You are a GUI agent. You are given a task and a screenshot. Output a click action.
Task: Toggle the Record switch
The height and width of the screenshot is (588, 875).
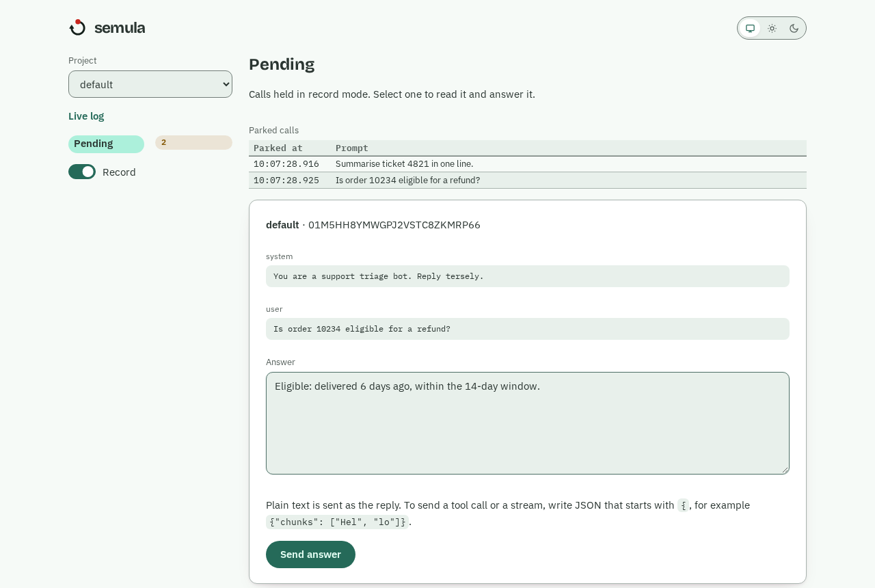click(82, 172)
